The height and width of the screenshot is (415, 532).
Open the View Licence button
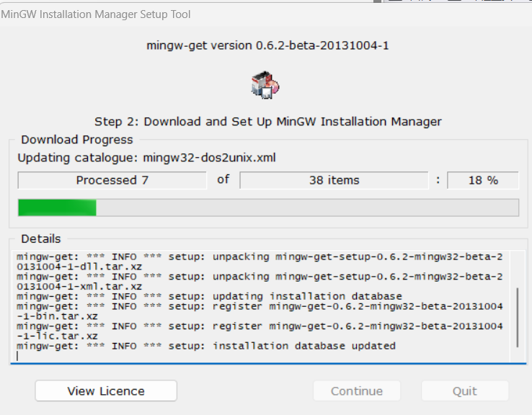point(106,391)
